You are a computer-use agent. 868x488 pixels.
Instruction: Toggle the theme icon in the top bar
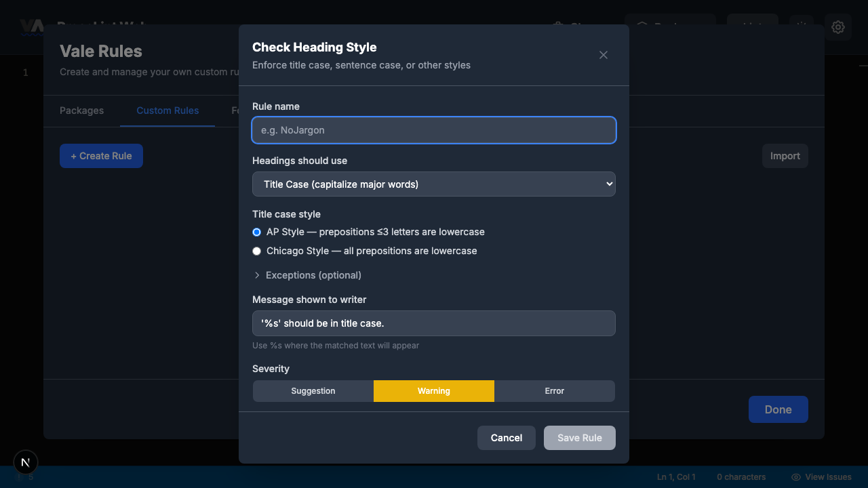(801, 27)
